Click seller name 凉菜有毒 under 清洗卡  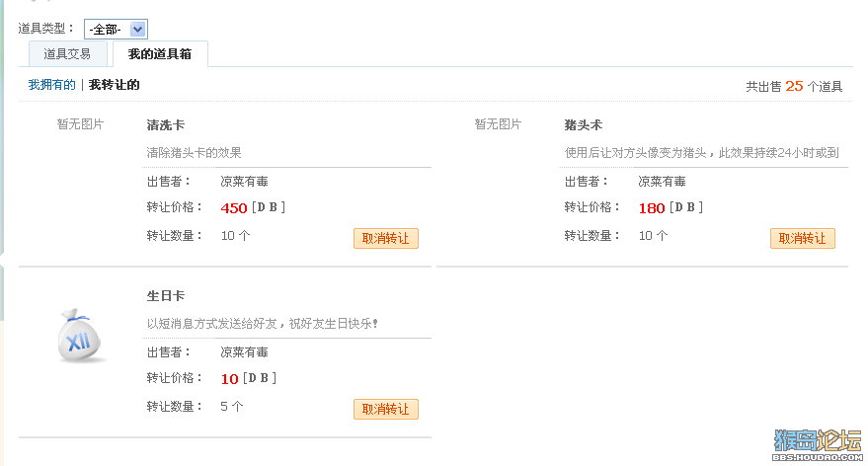pyautogui.click(x=244, y=182)
